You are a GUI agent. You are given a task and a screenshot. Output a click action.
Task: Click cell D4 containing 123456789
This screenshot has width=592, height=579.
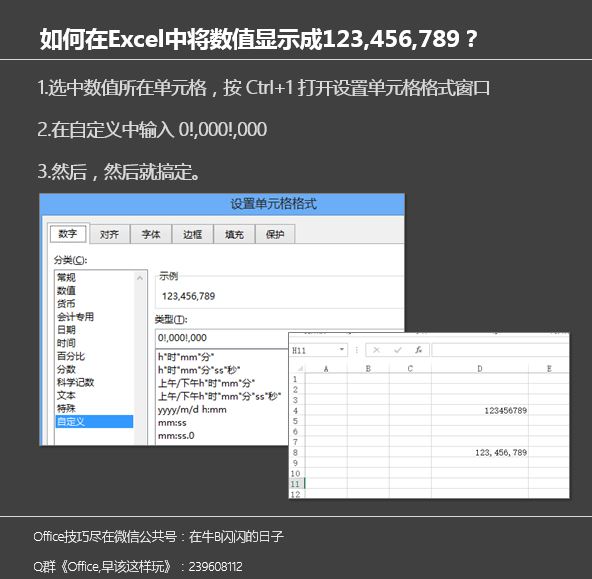[480, 411]
